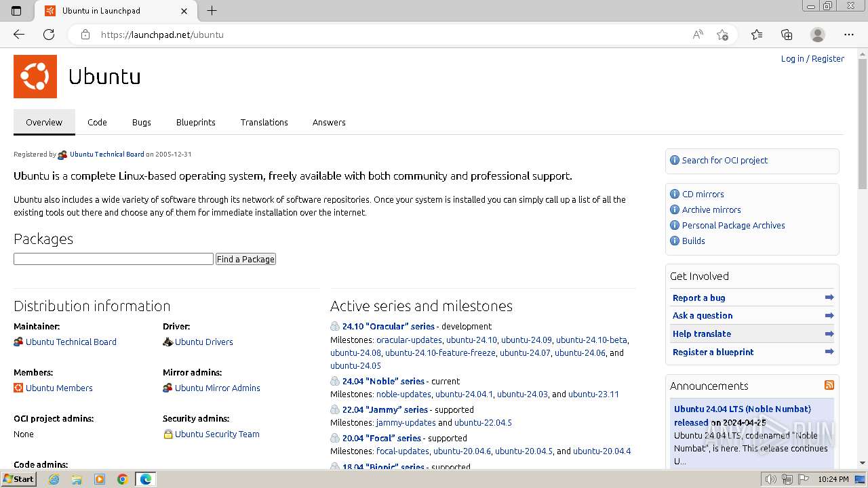The height and width of the screenshot is (488, 868).
Task: Open the Windows Start menu
Action: pos(18,479)
